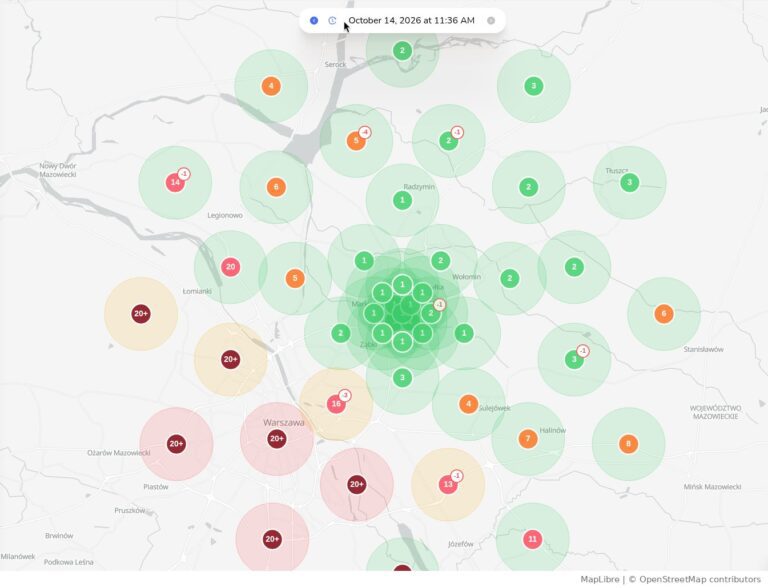Click the -4 change badge
The width and height of the screenshot is (768, 588).
(x=364, y=132)
